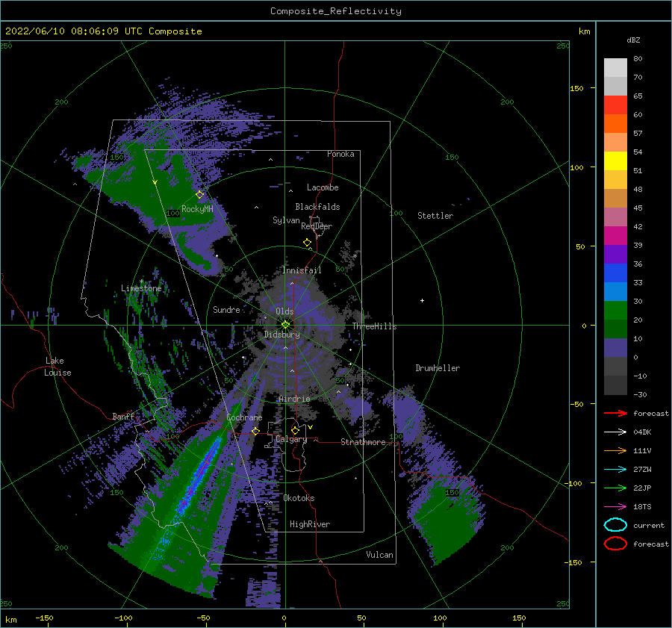The width and height of the screenshot is (672, 628).
Task: Click the yellow 54–51 dBZ color swatch
Action: tap(615, 161)
